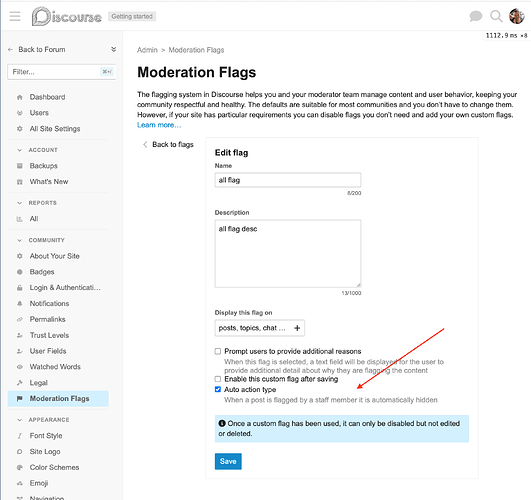This screenshot has width=531, height=500.
Task: Open the search magnifier
Action: pyautogui.click(x=496, y=16)
